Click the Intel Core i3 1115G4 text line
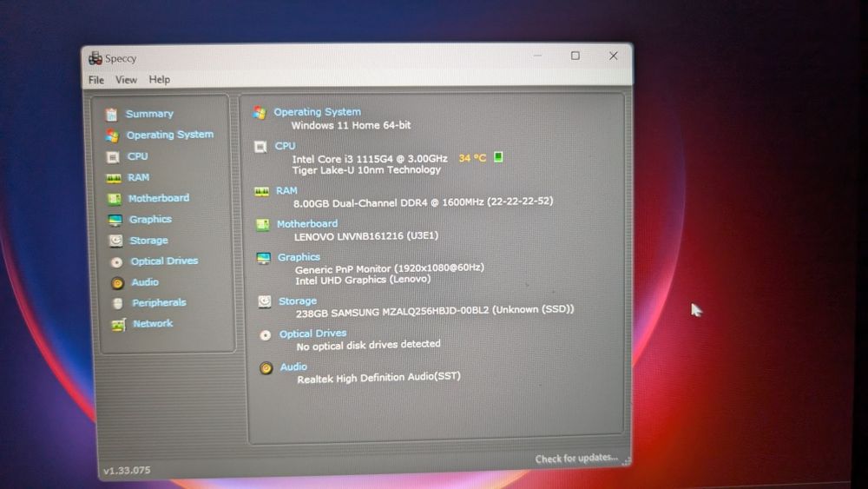Image resolution: width=868 pixels, height=489 pixels. point(370,159)
